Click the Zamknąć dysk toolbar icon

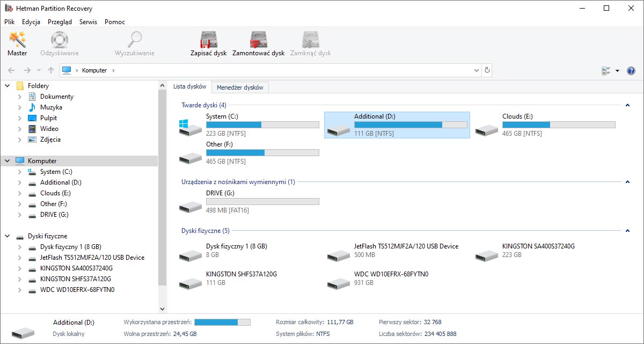point(310,40)
